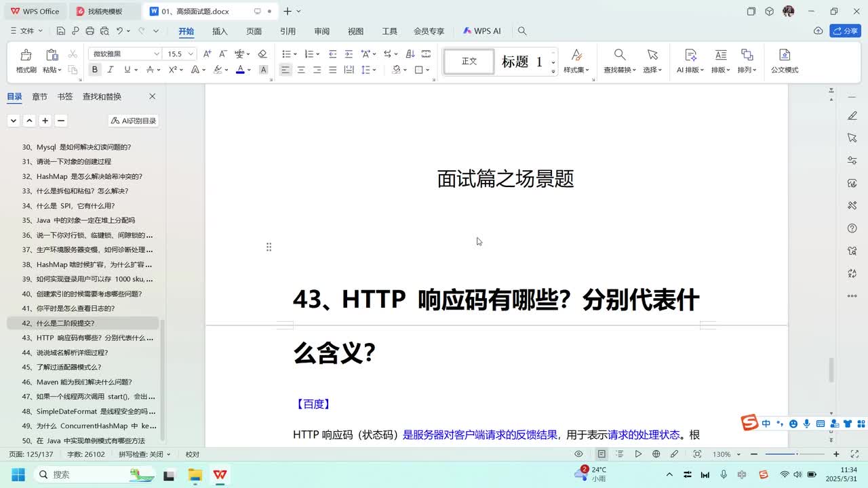Toggle Italic formatting
Image resolution: width=868 pixels, height=488 pixels.
tap(111, 70)
